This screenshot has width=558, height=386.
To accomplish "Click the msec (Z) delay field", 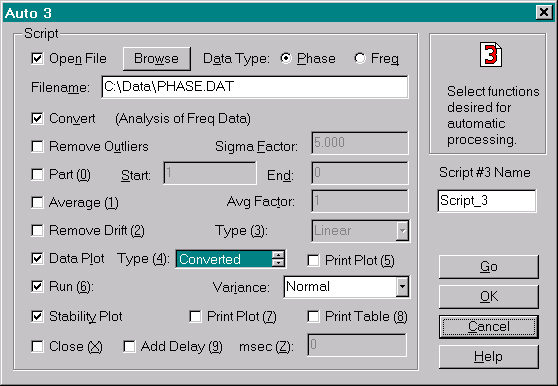I will 357,345.
